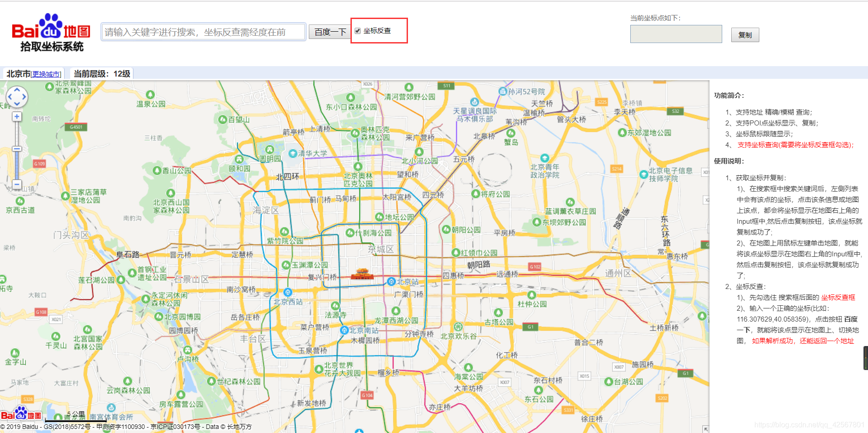Screen dimensions: 868x433
Task: Click the G109 road shield near 香山
Action: (x=39, y=164)
